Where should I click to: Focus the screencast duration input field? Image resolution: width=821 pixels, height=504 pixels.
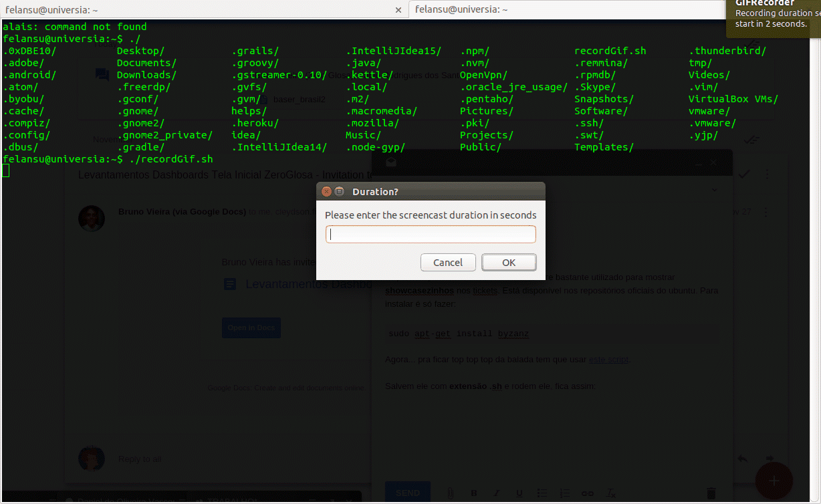click(x=431, y=235)
